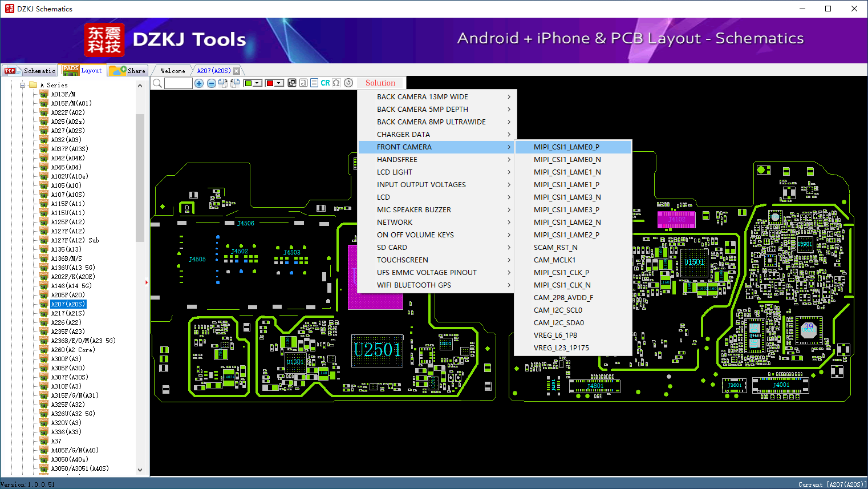Click the red Solution button
Image resolution: width=868 pixels, height=489 pixels.
point(380,83)
